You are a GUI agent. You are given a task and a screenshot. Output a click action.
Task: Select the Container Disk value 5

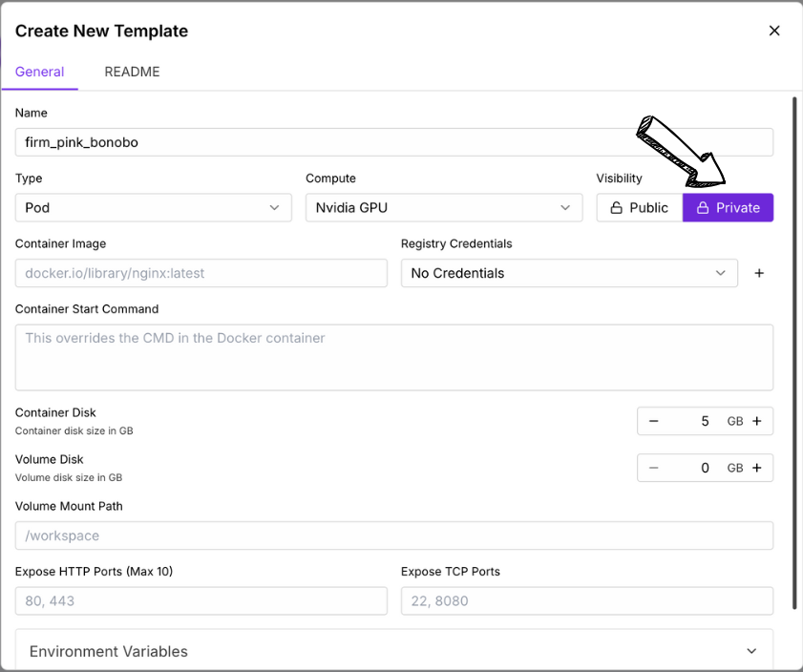coord(705,421)
